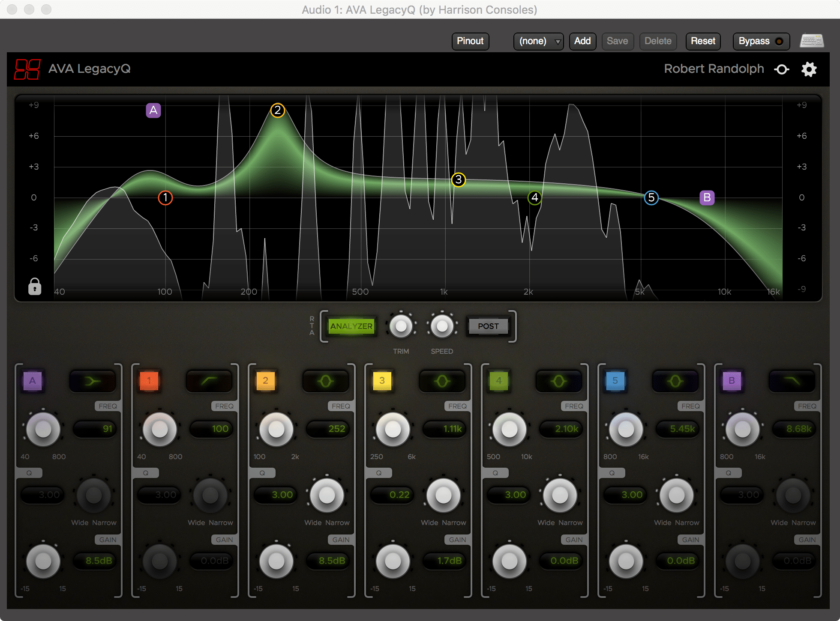Open the Robert Randolph preset selector
The height and width of the screenshot is (621, 840).
point(714,69)
